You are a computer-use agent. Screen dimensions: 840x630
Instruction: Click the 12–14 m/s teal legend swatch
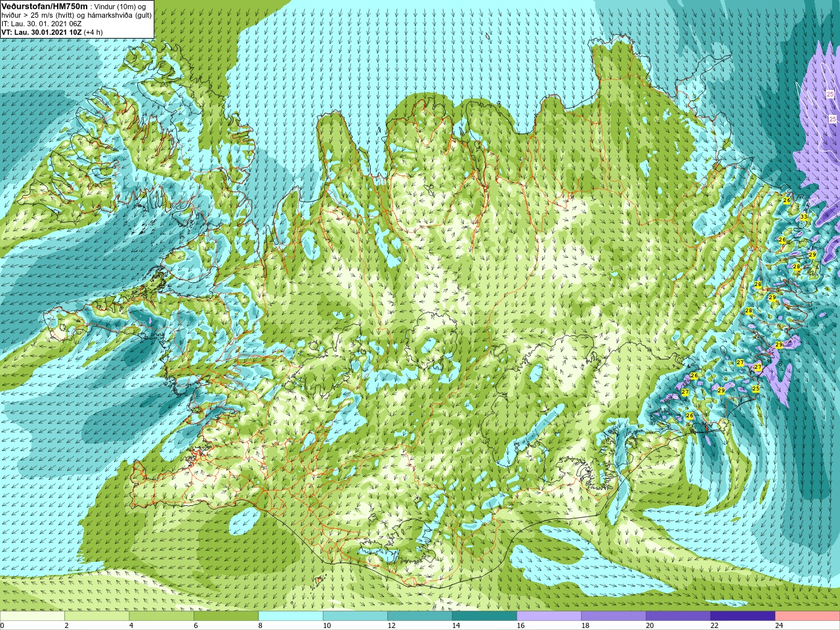(420, 616)
